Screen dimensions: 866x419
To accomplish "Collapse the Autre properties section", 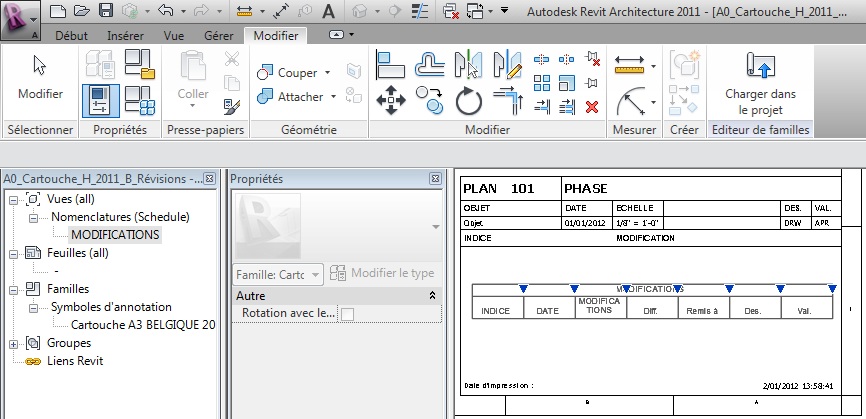I will coord(432,296).
